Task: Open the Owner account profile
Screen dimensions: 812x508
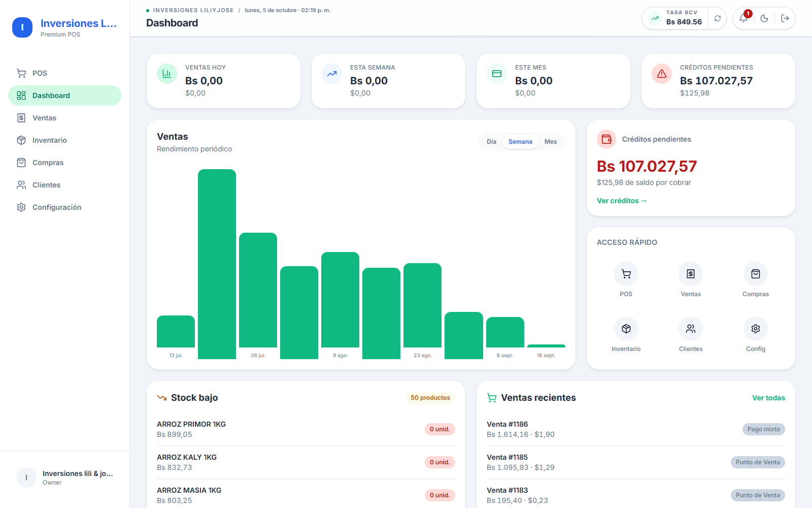Action: pos(64,478)
